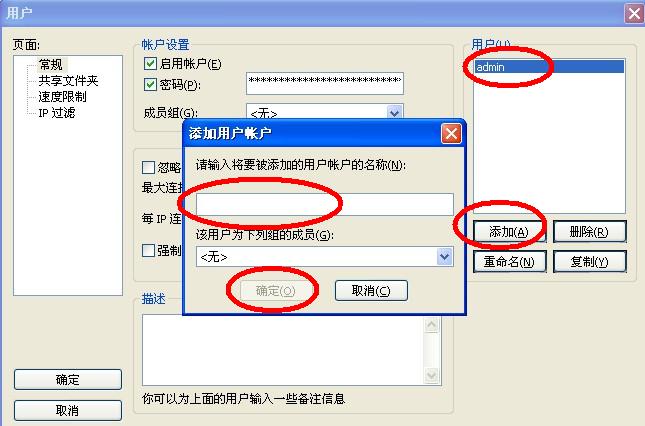Viewport: 645px width, 426px height.
Task: Toggle the 强制 checkbox
Action: coord(148,250)
